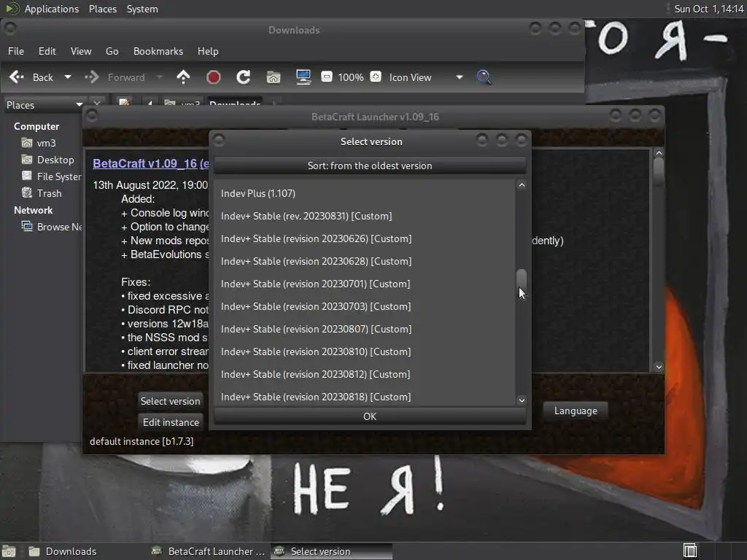
Task: Select Indev Plus (1.107) version
Action: tap(365, 193)
